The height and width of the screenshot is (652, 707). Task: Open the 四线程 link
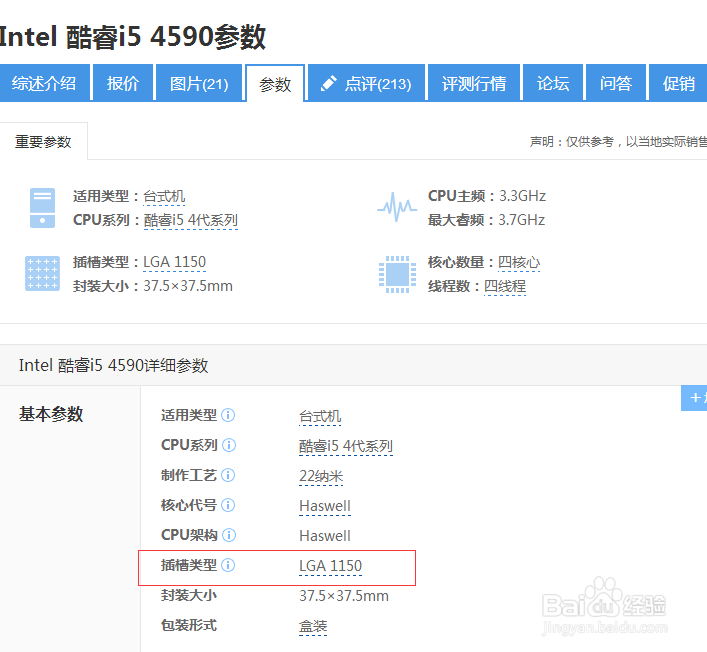pyautogui.click(x=505, y=286)
